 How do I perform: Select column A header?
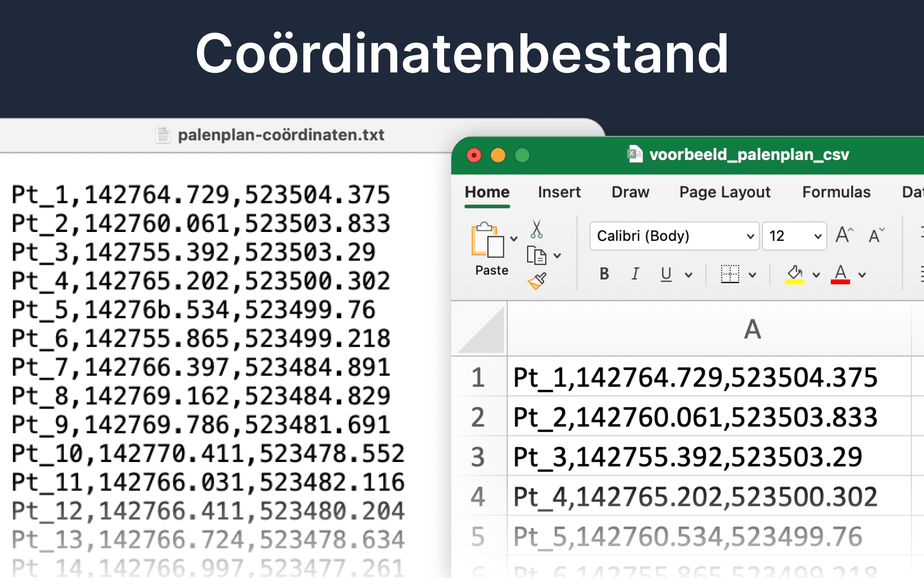(753, 329)
